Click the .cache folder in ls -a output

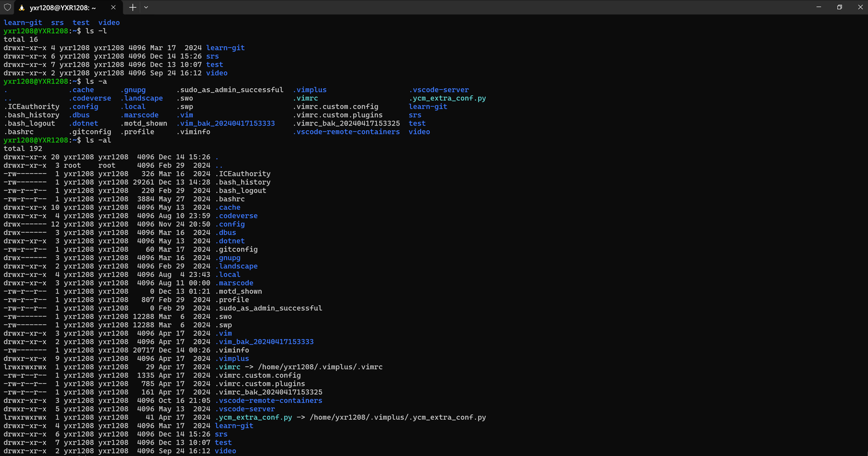click(83, 89)
